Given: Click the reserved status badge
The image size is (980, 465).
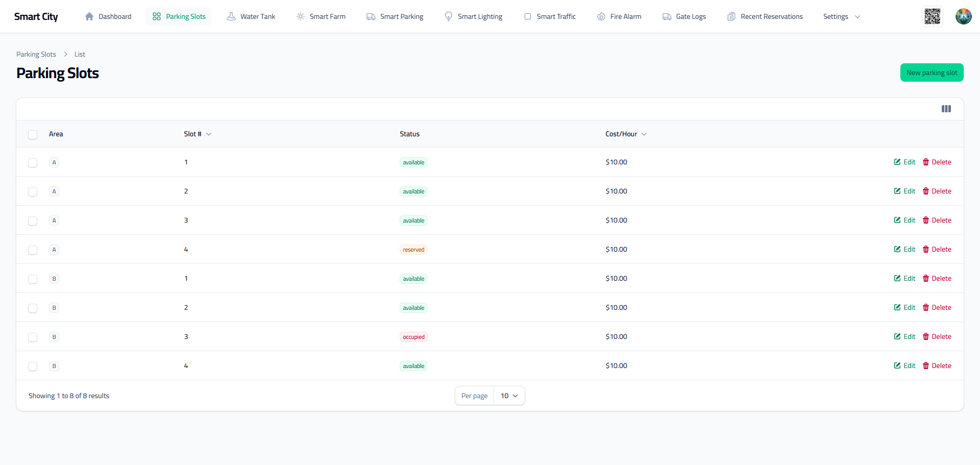Looking at the screenshot, I should 413,250.
